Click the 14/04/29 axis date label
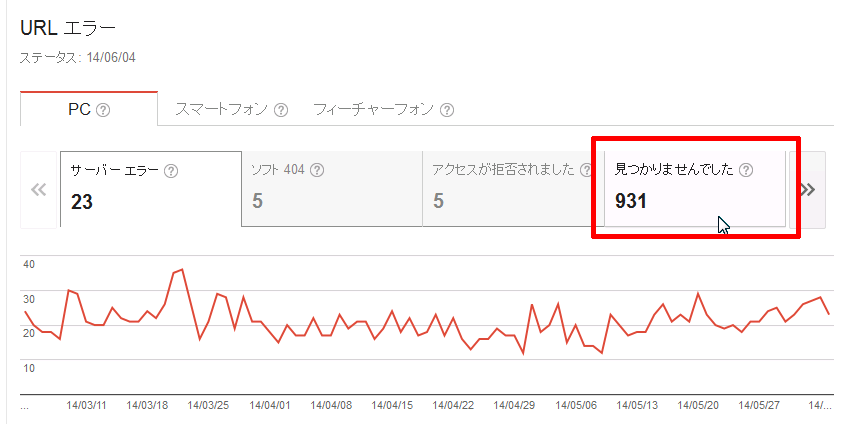 click(x=515, y=406)
